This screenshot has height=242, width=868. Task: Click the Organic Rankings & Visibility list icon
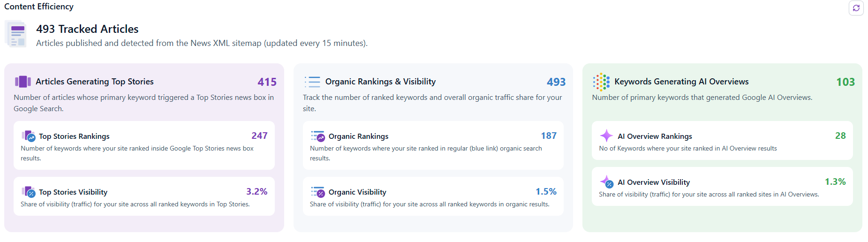coord(312,82)
